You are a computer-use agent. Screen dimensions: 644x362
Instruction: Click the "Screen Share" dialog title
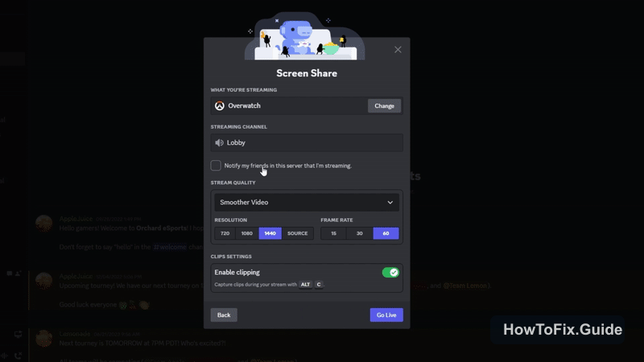307,73
